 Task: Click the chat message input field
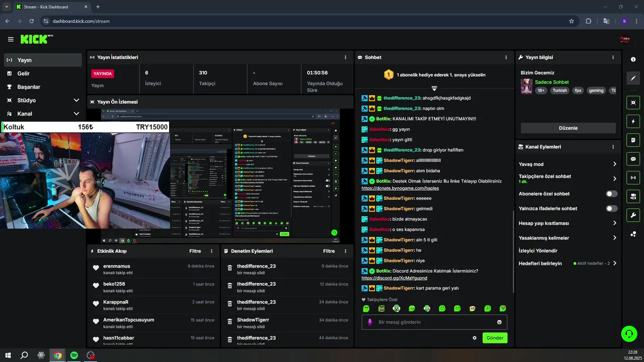(434, 322)
